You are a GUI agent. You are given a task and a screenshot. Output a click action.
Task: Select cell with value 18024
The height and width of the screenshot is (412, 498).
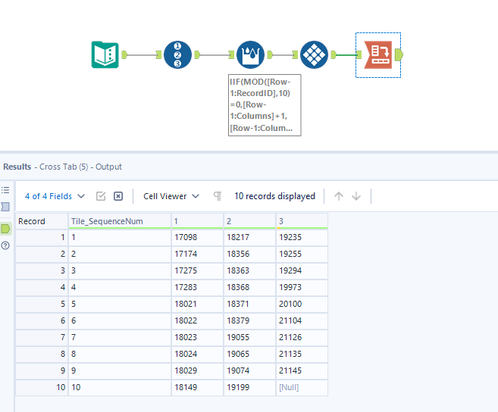[197, 354]
